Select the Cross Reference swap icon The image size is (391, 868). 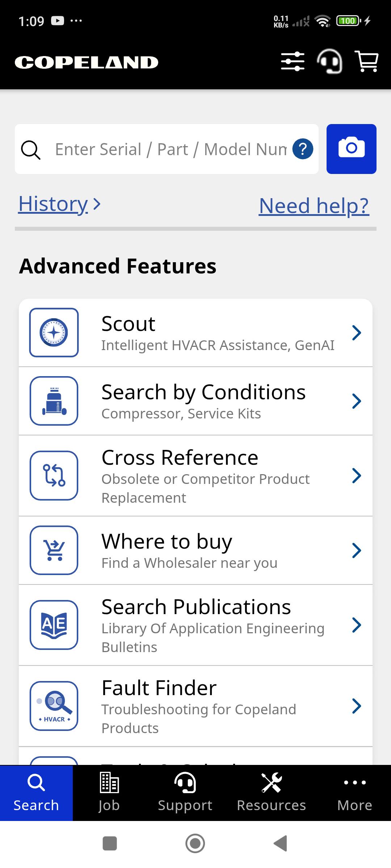point(54,476)
